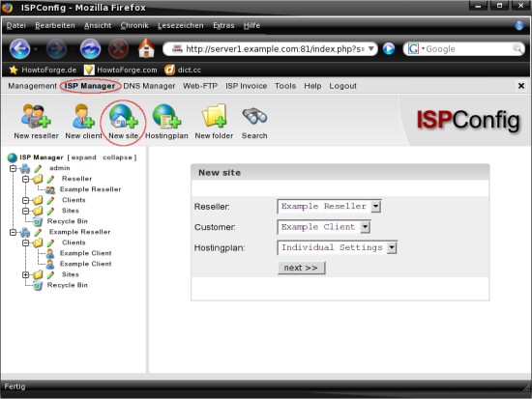Viewport: 532px width, 399px height.
Task: Switch to the DNS Manager tab
Action: [149, 86]
